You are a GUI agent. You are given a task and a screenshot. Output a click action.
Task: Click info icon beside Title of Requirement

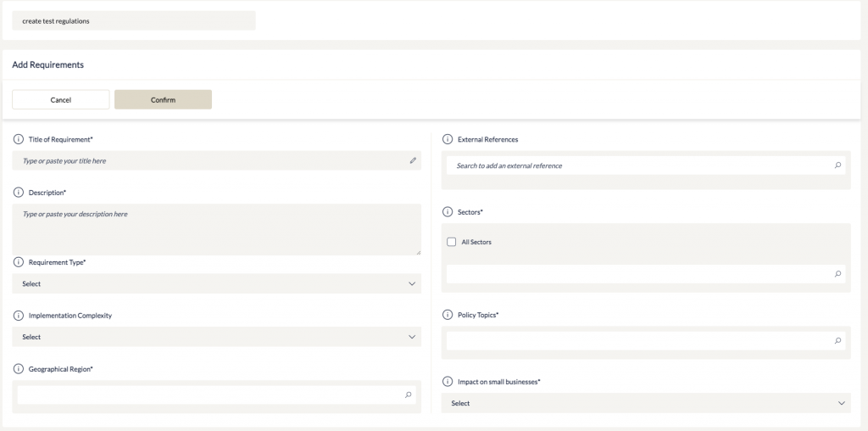[19, 139]
